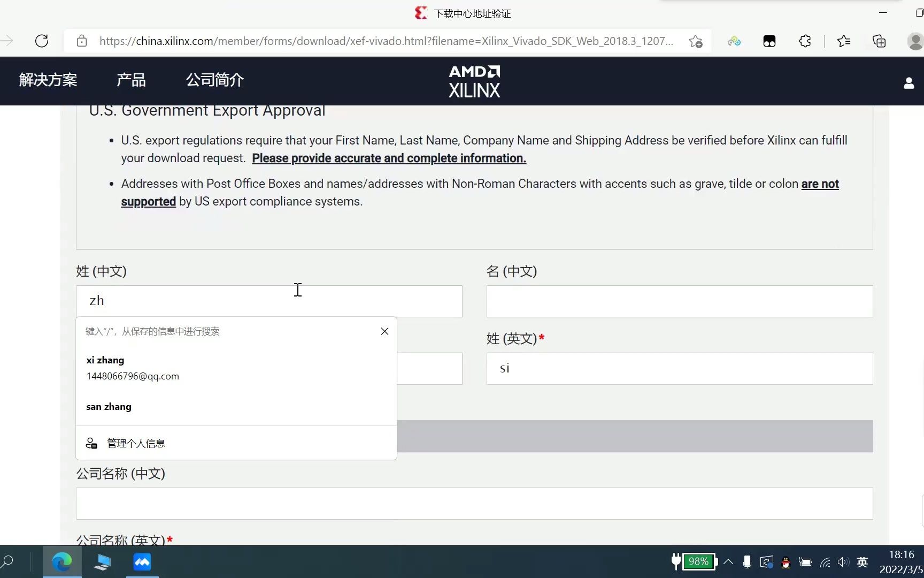Screen dimensions: 924x578
Task: Open the QQ penguin tray icon
Action: (786, 562)
